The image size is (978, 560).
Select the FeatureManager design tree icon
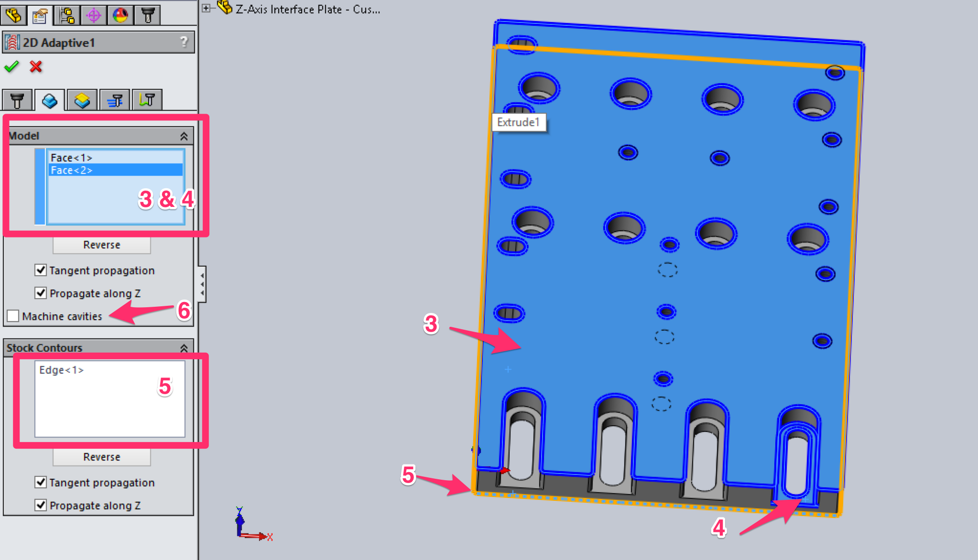tap(14, 14)
